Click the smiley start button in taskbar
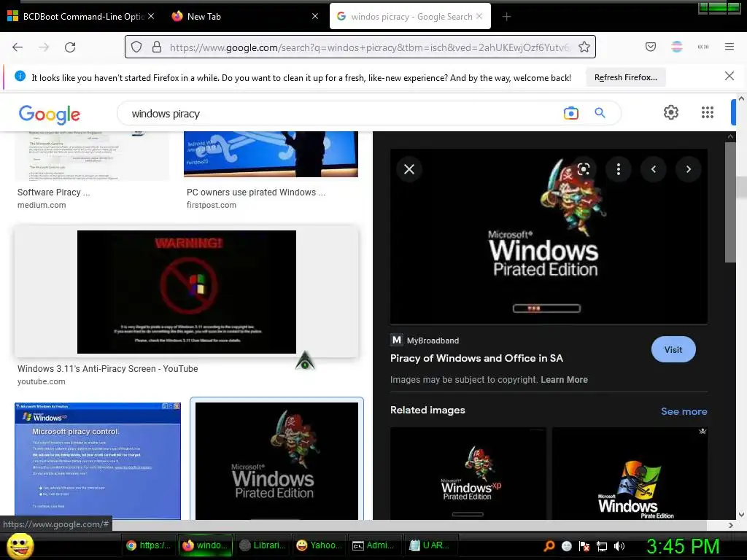 point(20,545)
